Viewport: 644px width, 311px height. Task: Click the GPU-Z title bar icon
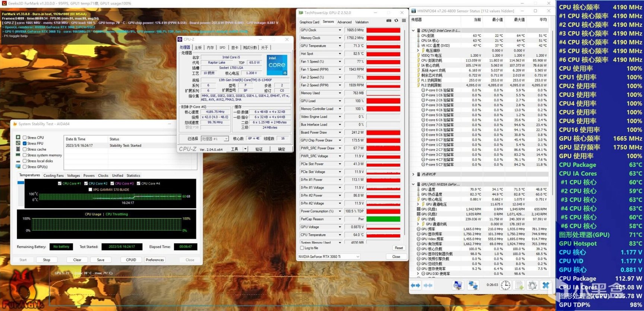pyautogui.click(x=301, y=13)
